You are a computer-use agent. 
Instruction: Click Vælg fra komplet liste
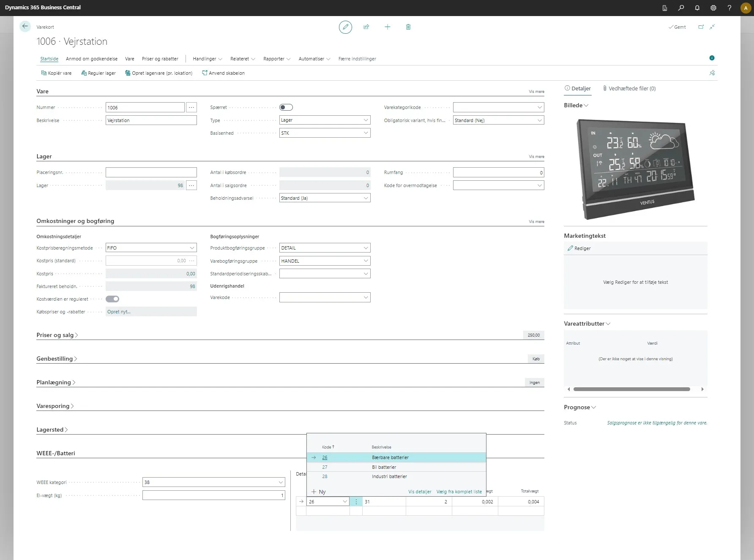[459, 492]
